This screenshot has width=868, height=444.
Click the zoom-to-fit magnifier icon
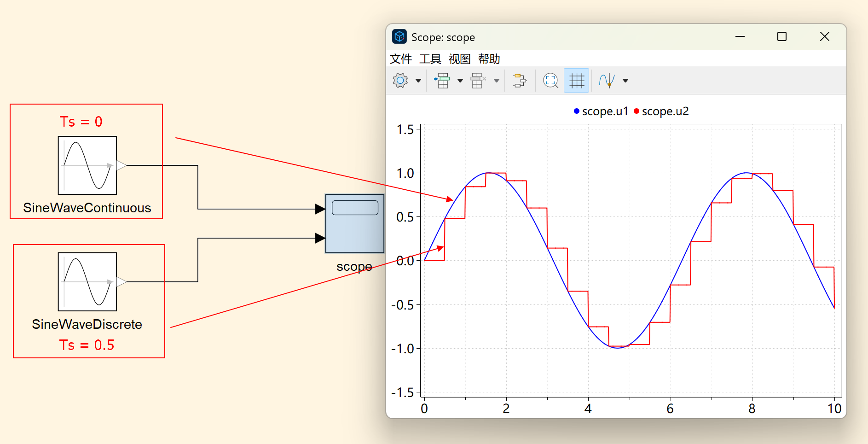(x=550, y=81)
